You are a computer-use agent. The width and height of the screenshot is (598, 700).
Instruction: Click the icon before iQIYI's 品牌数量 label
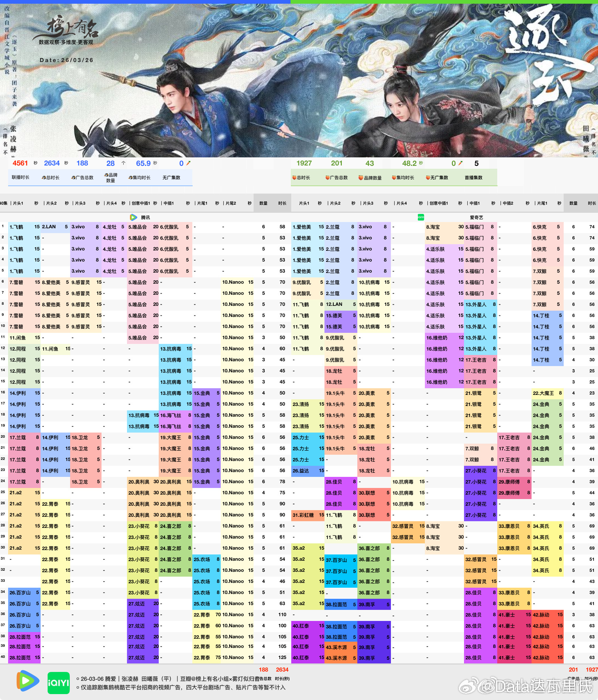pyautogui.click(x=361, y=178)
